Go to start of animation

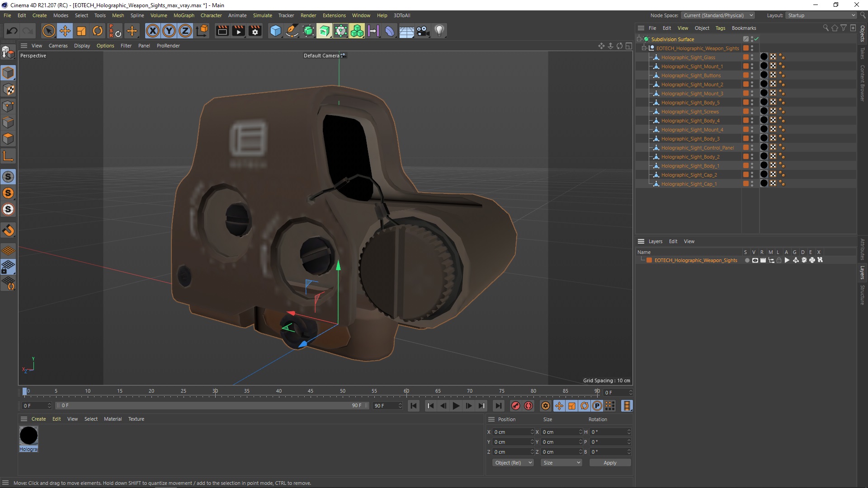click(x=414, y=406)
